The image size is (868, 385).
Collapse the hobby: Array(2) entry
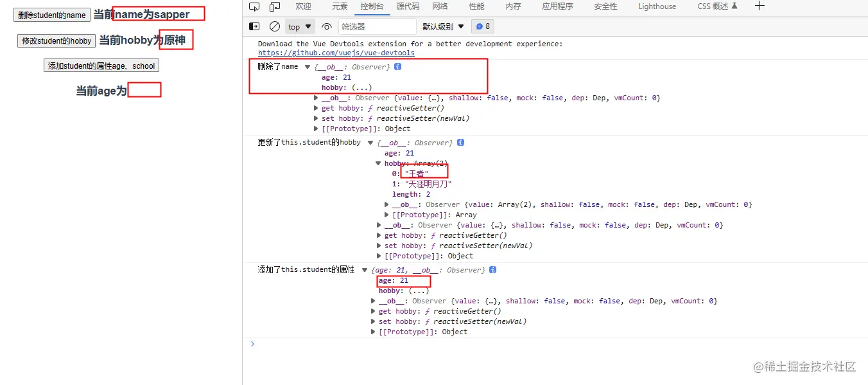(x=379, y=163)
